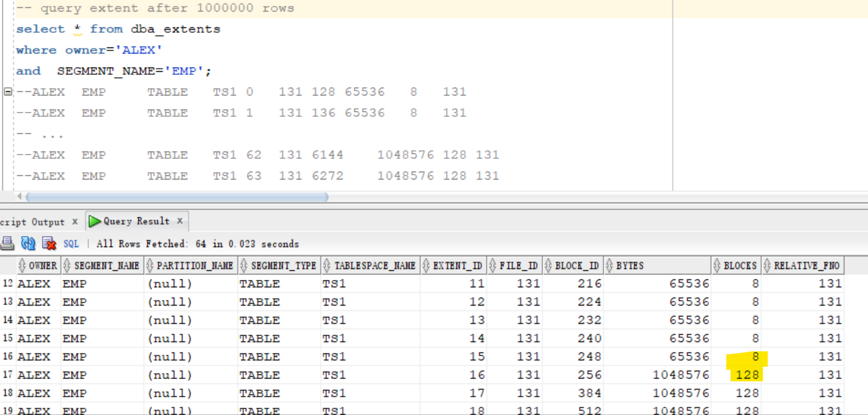Select row number 14 in result grid
The height and width of the screenshot is (415, 868).
8,320
